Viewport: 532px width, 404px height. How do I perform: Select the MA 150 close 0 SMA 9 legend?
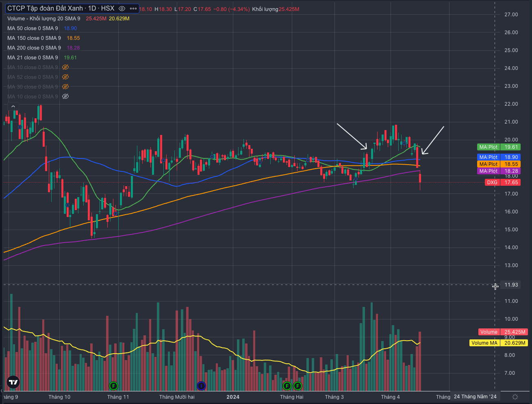coord(34,38)
